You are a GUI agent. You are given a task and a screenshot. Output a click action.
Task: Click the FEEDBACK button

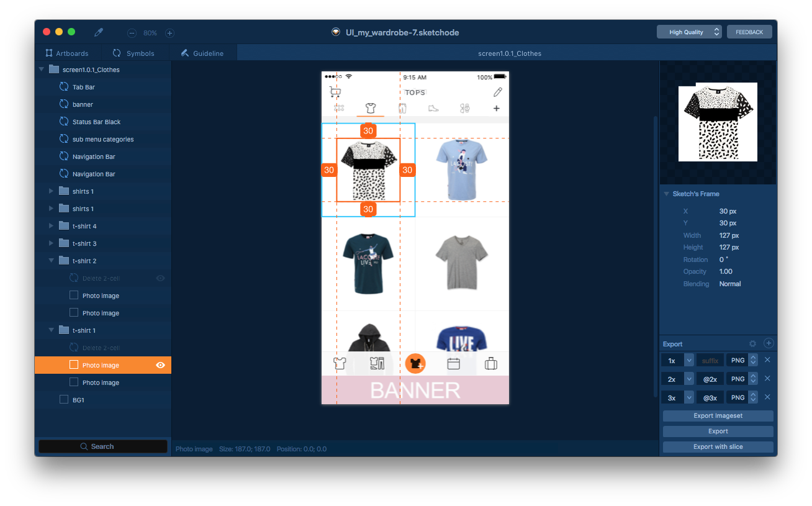click(749, 32)
